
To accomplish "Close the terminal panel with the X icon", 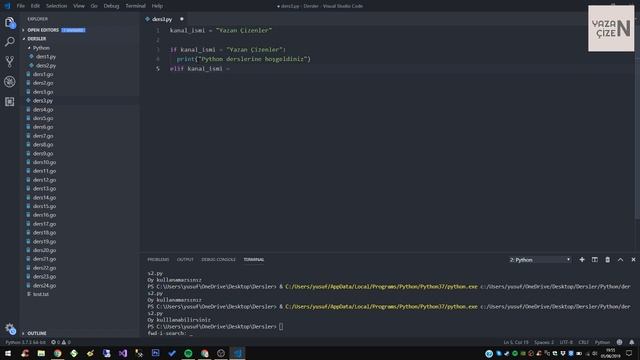I will tap(633, 260).
